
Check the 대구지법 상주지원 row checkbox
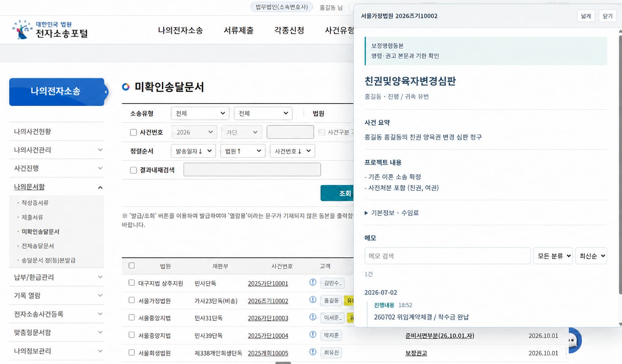click(132, 282)
